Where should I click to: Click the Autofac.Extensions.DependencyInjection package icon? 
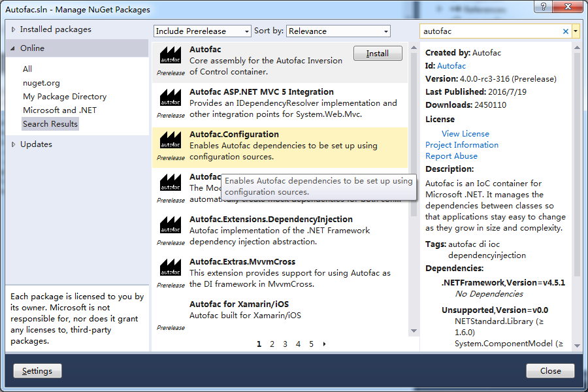coord(171,225)
